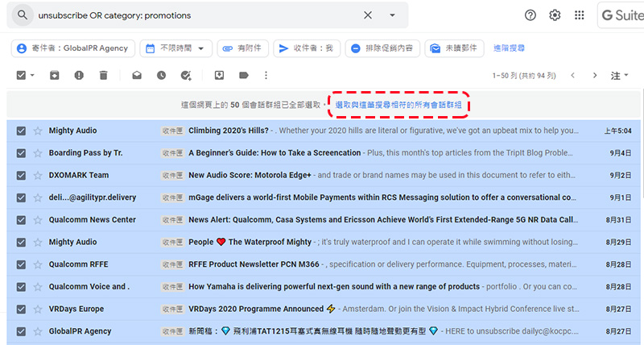The height and width of the screenshot is (345, 644).
Task: Star the DXOMARK Team email
Action: tap(38, 175)
